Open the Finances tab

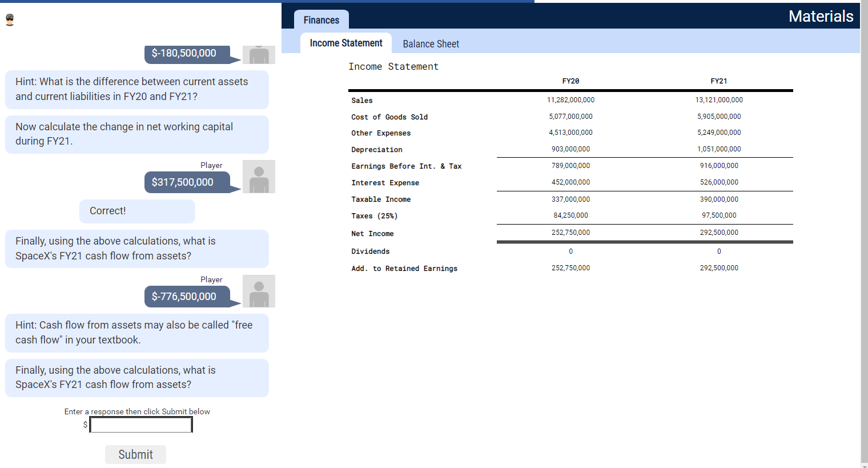point(322,20)
